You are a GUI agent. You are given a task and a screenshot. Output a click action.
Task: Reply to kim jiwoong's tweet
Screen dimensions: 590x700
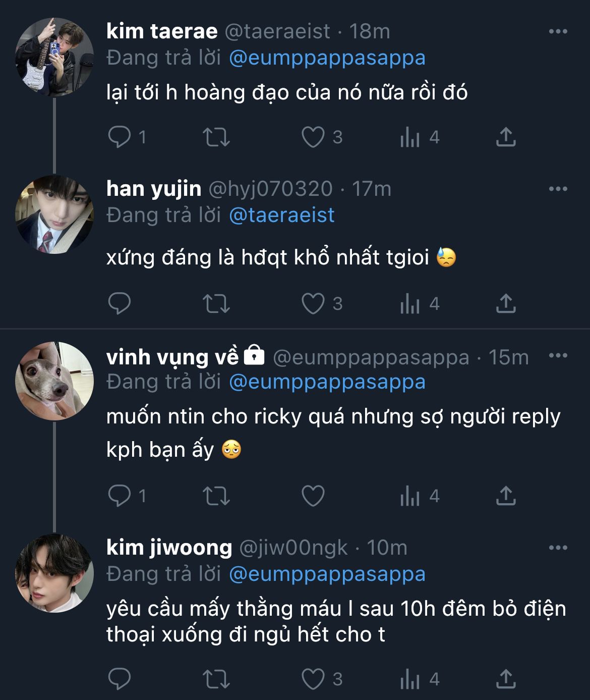[x=120, y=679]
